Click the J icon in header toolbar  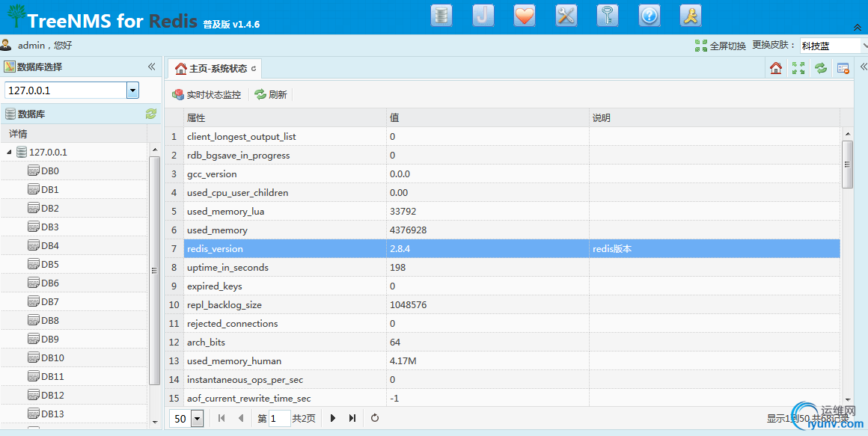pos(483,16)
